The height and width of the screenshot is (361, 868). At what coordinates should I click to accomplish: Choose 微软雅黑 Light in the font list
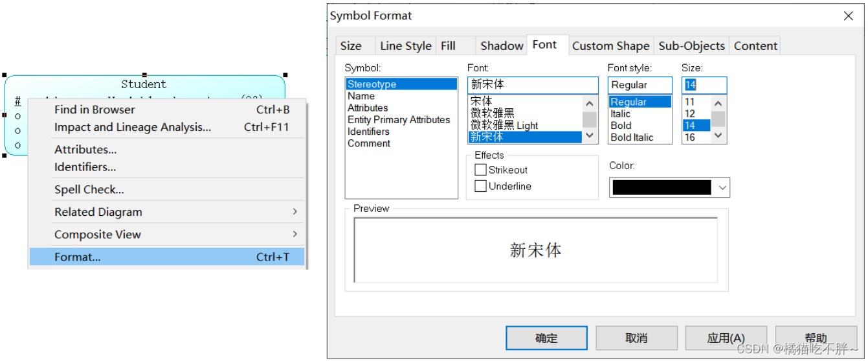pyautogui.click(x=504, y=126)
